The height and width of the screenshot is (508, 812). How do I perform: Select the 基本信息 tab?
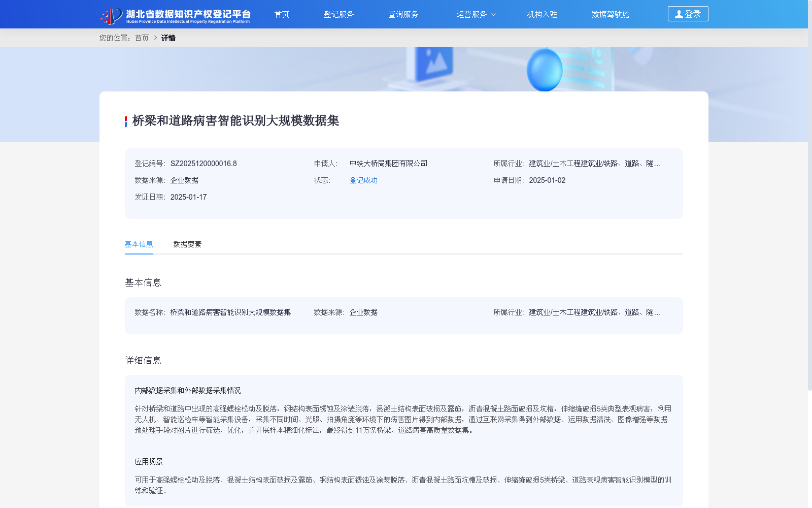coord(139,244)
